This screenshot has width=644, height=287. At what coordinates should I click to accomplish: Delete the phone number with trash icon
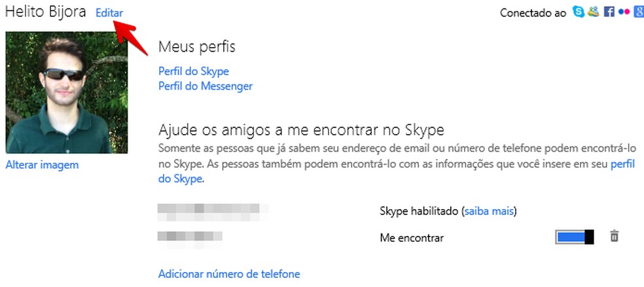pyautogui.click(x=614, y=237)
